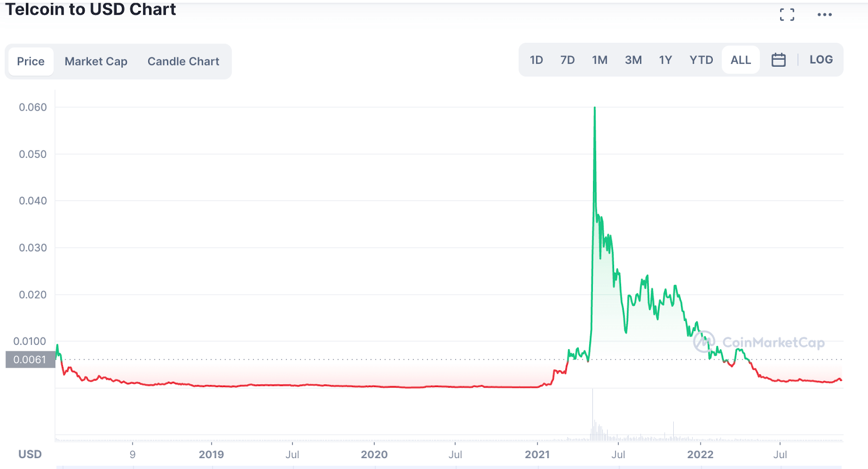Click the 0.0061 price label marker
Screen dimensions: 868x469
[30, 359]
